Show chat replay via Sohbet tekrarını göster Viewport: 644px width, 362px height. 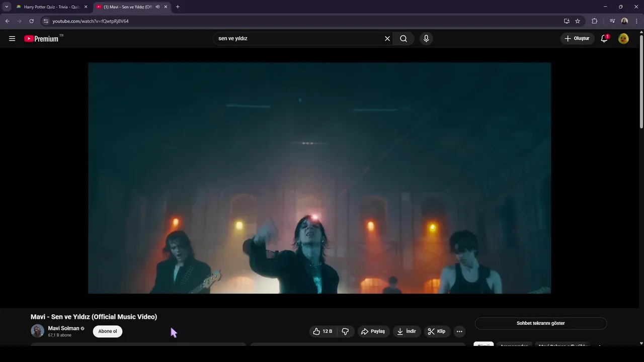tap(541, 323)
